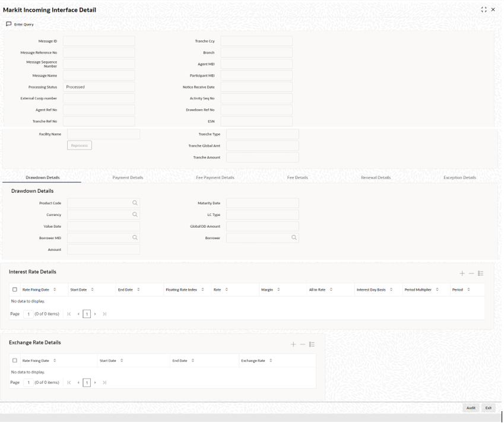
Task: Go to previous page in Exchange Rate Details
Action: click(x=78, y=383)
